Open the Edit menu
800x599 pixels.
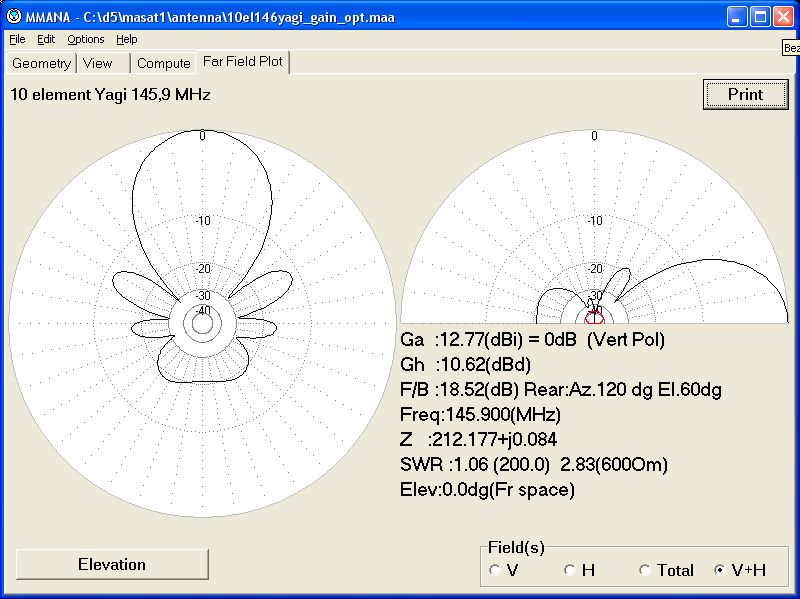point(46,39)
